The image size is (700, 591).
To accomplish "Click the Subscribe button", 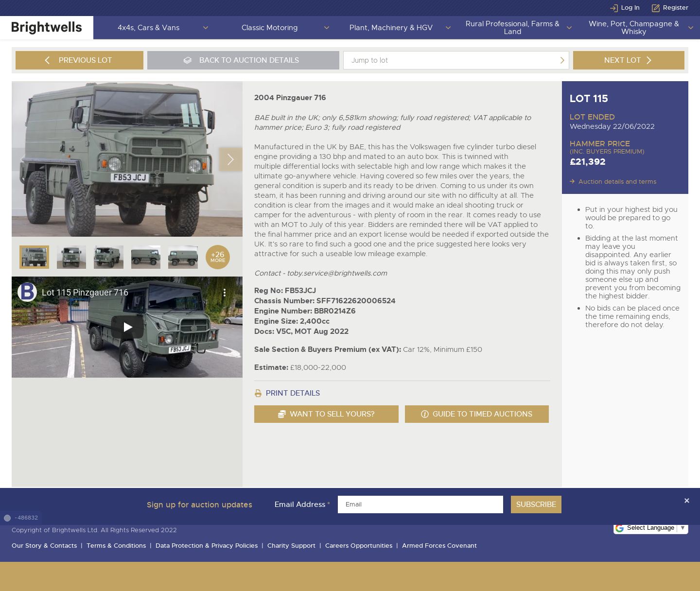I will (536, 504).
